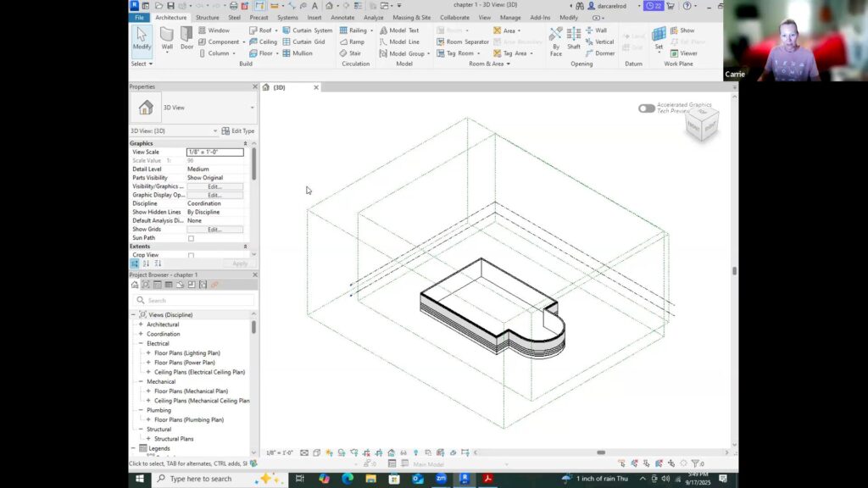This screenshot has width=868, height=488.
Task: Open Zoom from the Windows taskbar
Action: click(441, 479)
